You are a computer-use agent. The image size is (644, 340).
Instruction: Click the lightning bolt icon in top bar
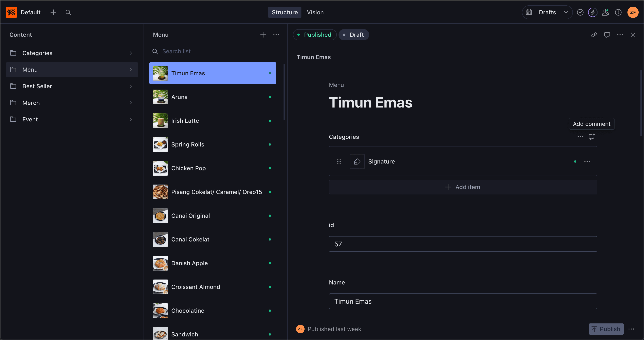(593, 12)
